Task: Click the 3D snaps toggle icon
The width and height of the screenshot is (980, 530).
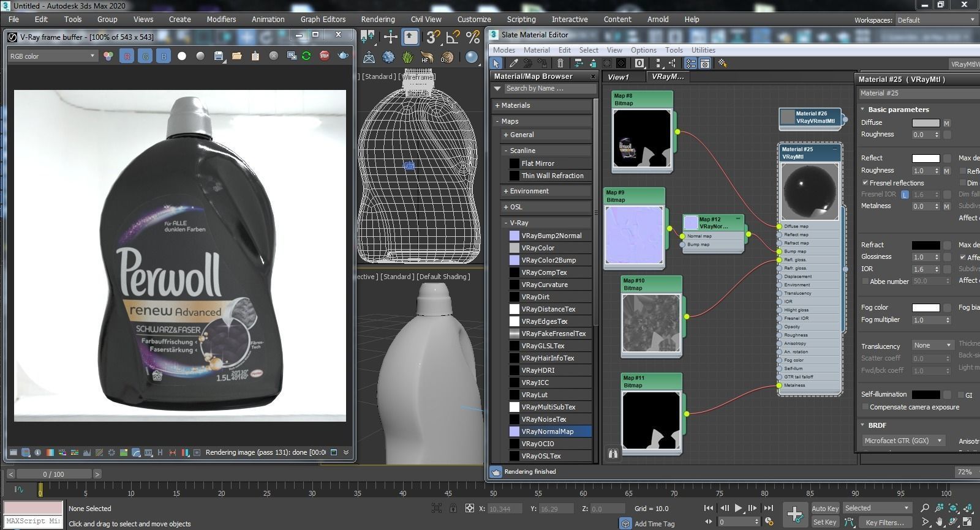Action: point(433,38)
